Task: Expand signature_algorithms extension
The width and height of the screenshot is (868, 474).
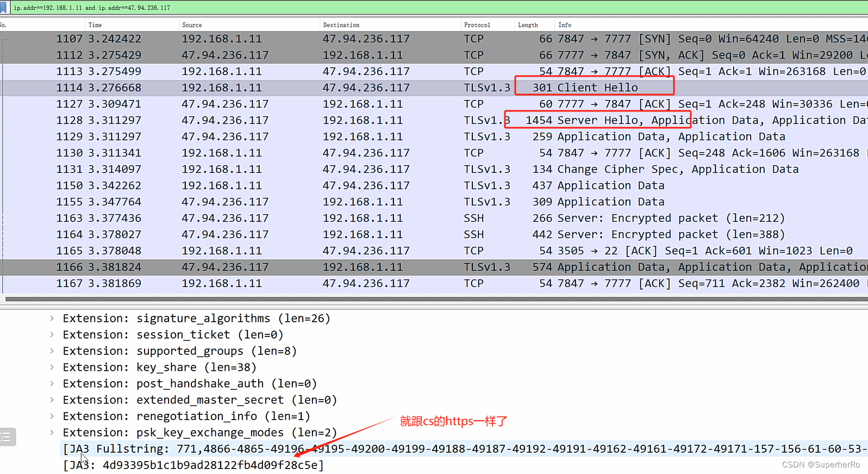Action: click(x=52, y=319)
